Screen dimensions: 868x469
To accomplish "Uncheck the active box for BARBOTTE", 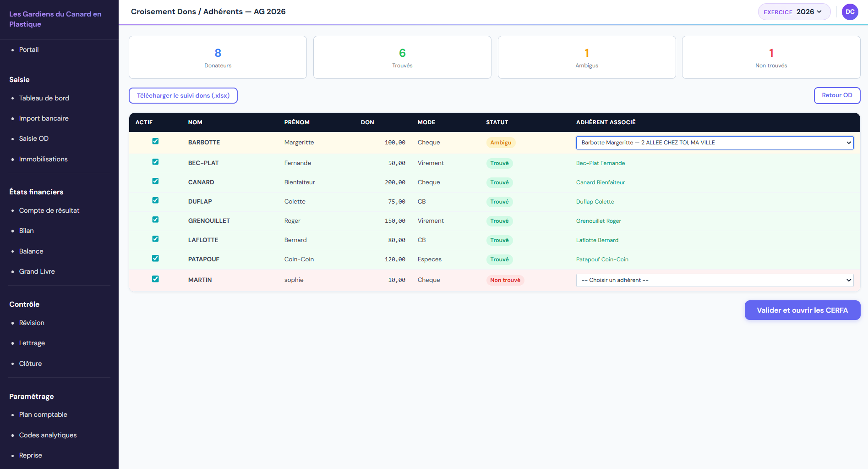I will tap(155, 141).
